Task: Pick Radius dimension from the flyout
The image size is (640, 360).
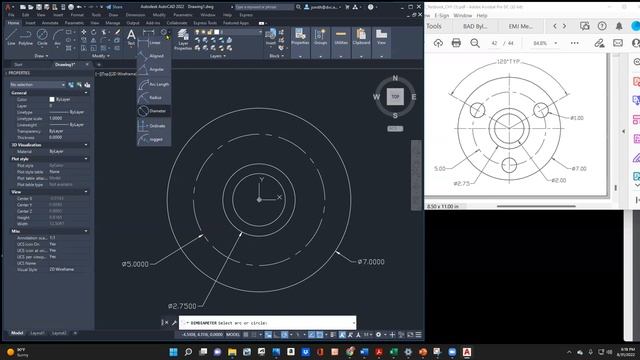Action: (x=154, y=98)
